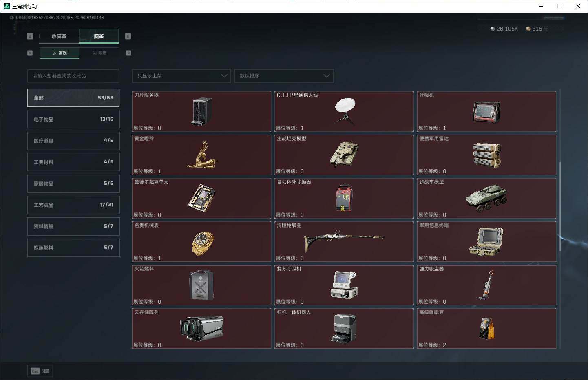Image resolution: width=588 pixels, height=380 pixels.
Task: Select the 能源燃料 5/7 category
Action: 73,247
